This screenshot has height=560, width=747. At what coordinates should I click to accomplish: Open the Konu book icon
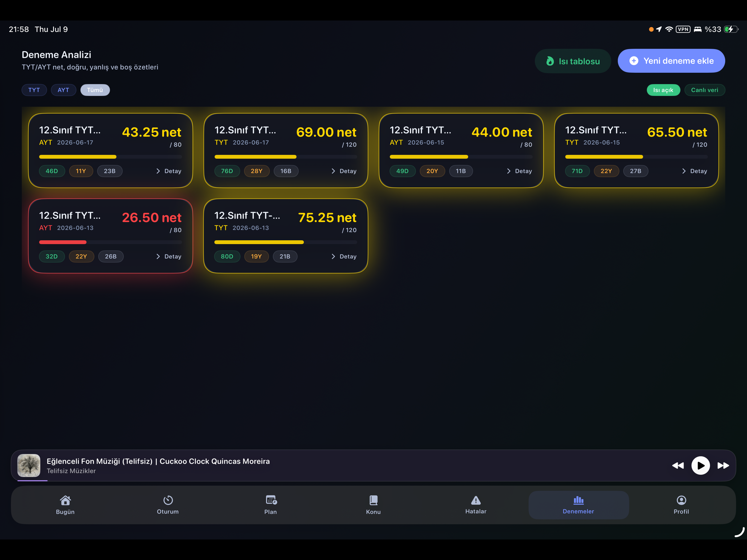point(373,500)
